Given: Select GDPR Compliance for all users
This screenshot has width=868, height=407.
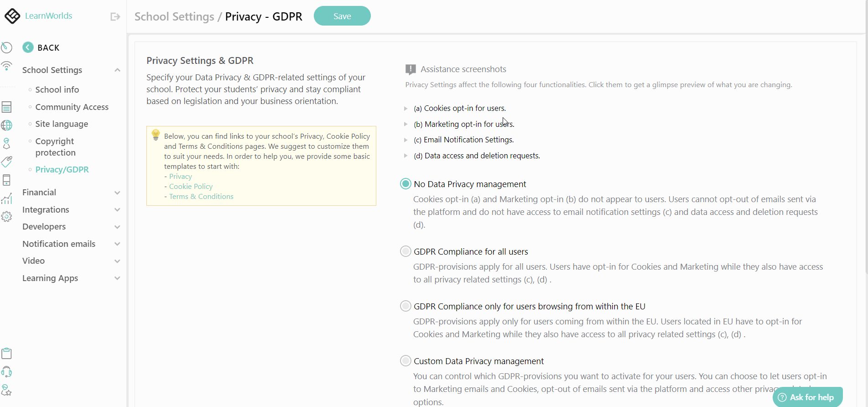Looking at the screenshot, I should click(x=405, y=251).
